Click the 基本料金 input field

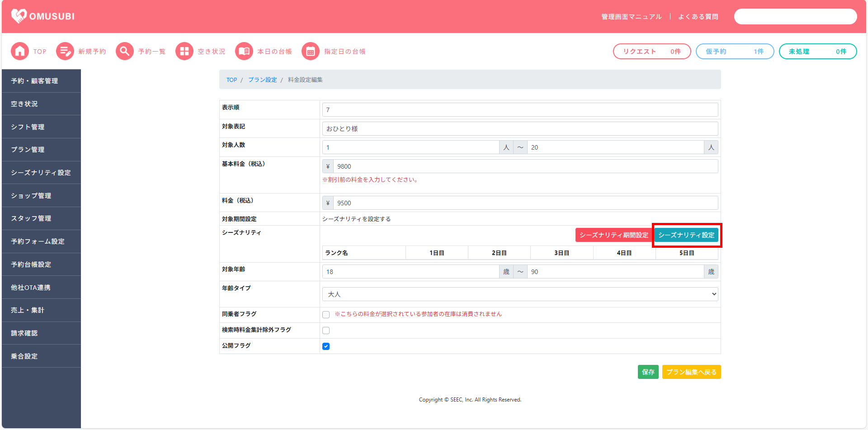pos(525,166)
